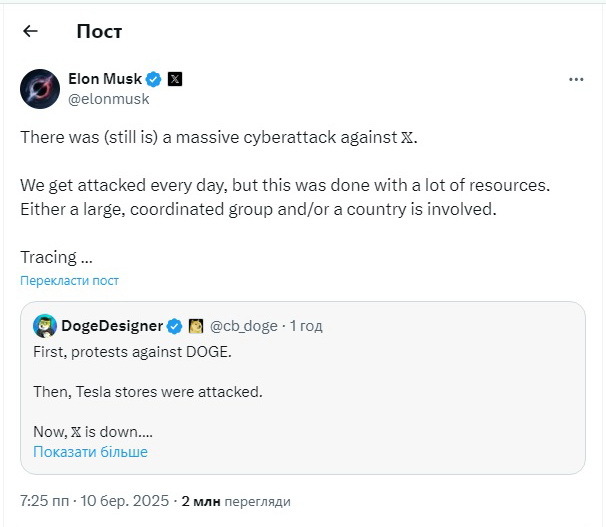Click the X affiliation badge beside Elon Musk

point(175,78)
